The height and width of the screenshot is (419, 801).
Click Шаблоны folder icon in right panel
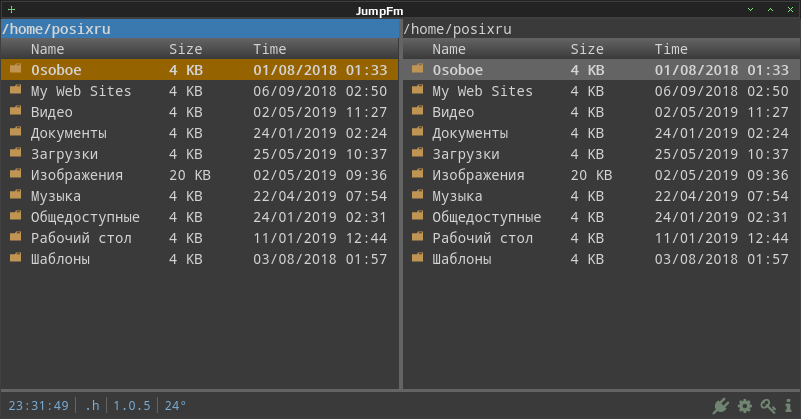(417, 257)
